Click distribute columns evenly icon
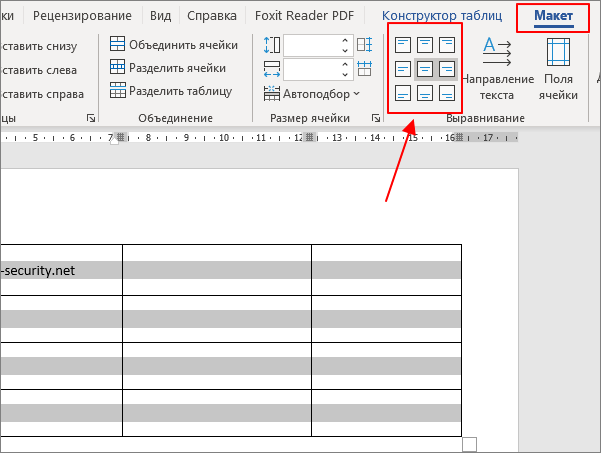 coord(365,69)
